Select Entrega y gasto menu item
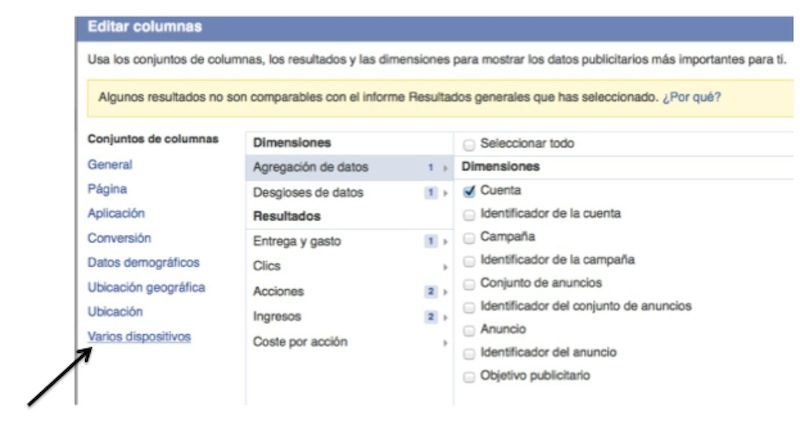The width and height of the screenshot is (800, 429). pos(349,241)
